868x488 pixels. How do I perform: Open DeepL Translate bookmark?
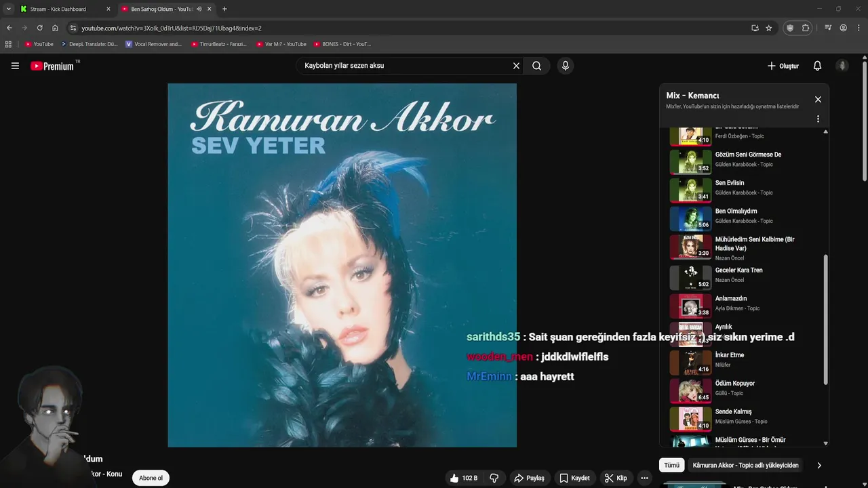(90, 44)
